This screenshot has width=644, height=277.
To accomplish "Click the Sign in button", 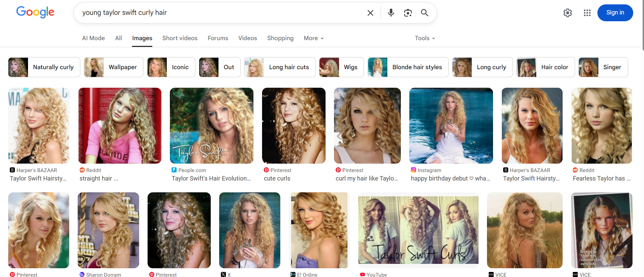I will click(615, 13).
